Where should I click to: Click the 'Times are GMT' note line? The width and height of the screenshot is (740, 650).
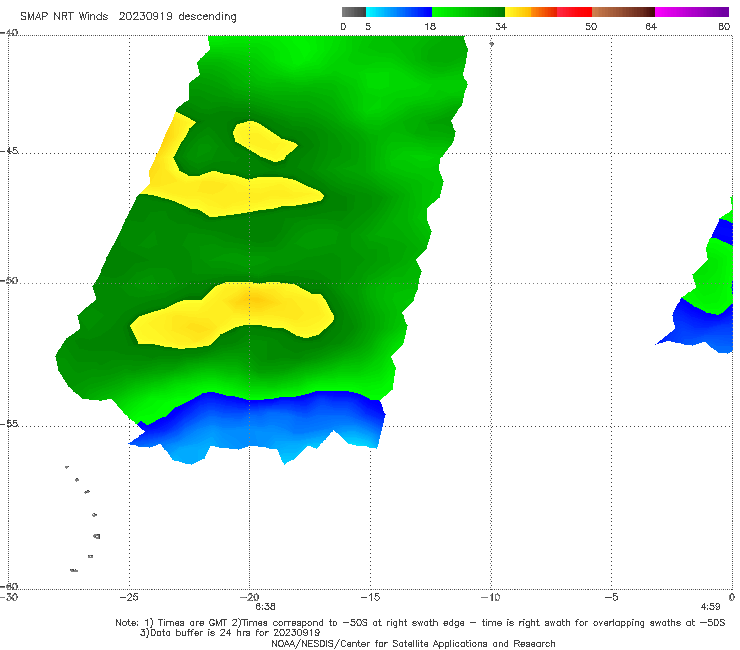(420, 623)
